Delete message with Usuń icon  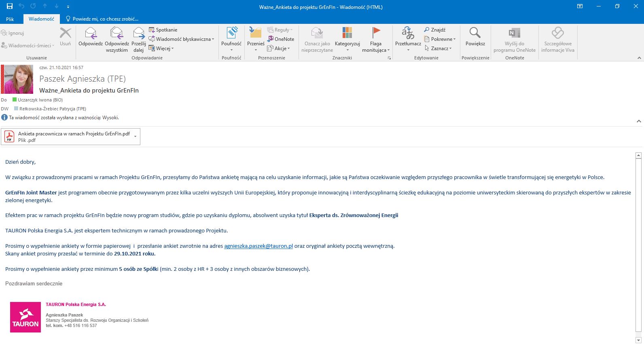[x=65, y=37]
